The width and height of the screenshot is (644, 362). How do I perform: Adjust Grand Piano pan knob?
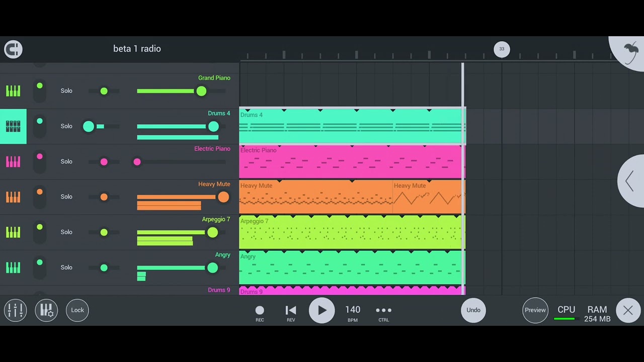pos(104,91)
